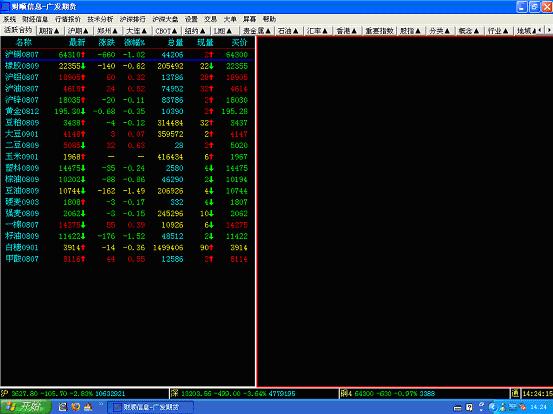Screen dimensions: 553x414
Task: Click the tab strip right-scroll arrow
Action: pyautogui.click(x=549, y=31)
